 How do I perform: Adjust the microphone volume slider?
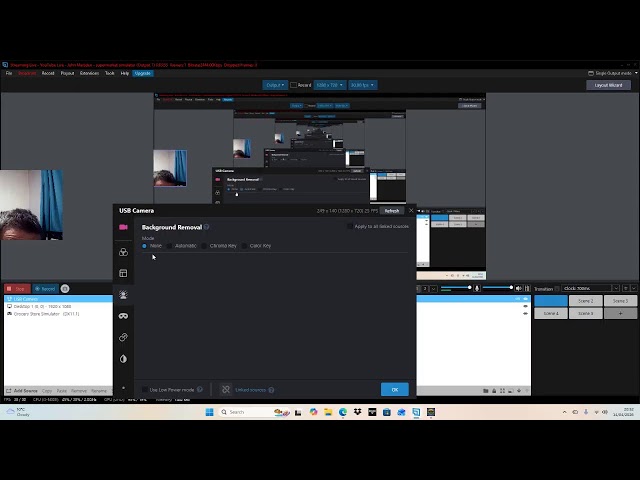tap(456, 288)
